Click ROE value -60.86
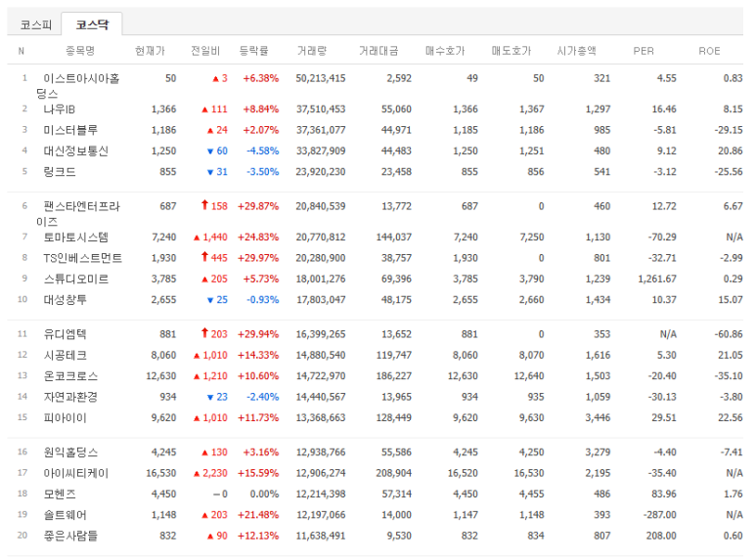The height and width of the screenshot is (560, 756). click(x=729, y=334)
